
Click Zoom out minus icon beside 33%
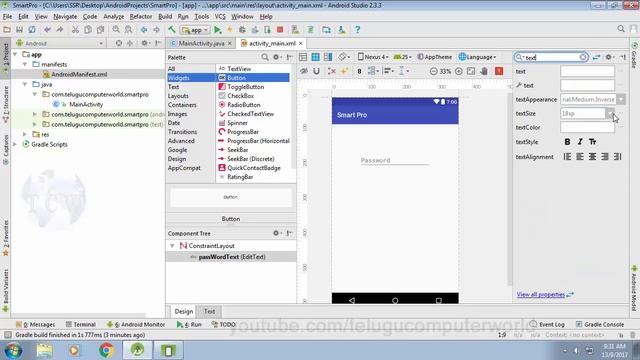[433, 71]
